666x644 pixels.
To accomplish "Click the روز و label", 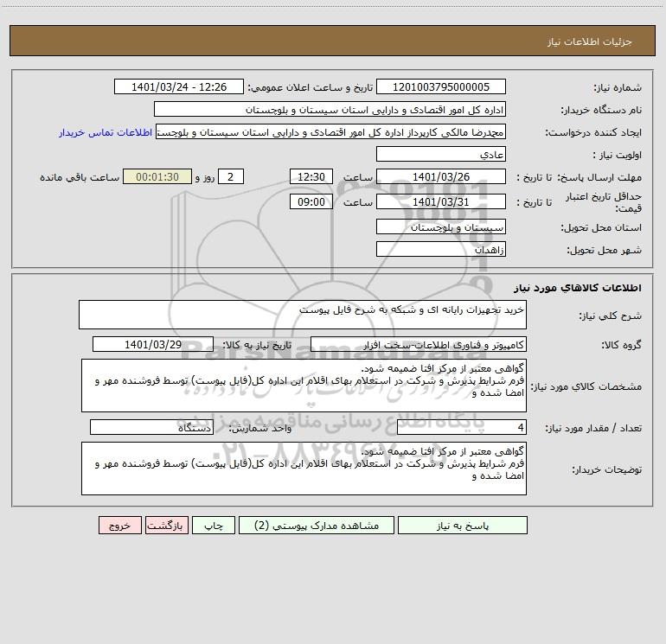I will tap(205, 177).
